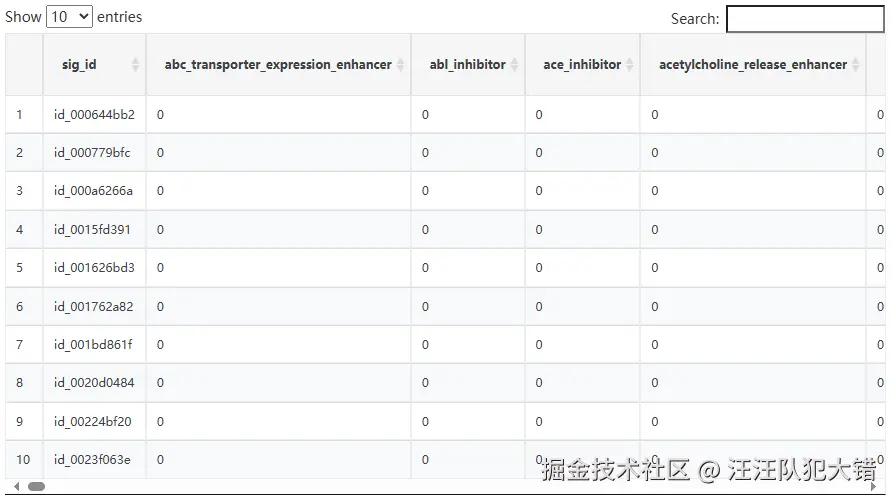
Task: Select the cell id_000779bfc
Action: [92, 153]
